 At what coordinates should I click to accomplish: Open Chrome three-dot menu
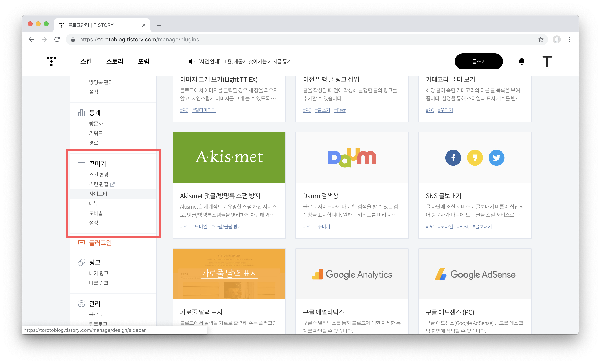[x=569, y=39]
